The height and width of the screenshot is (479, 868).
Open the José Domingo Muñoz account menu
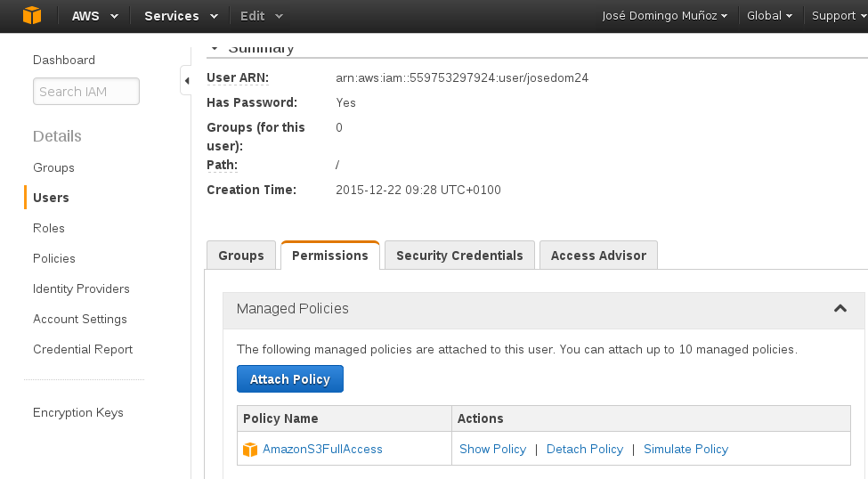click(665, 16)
